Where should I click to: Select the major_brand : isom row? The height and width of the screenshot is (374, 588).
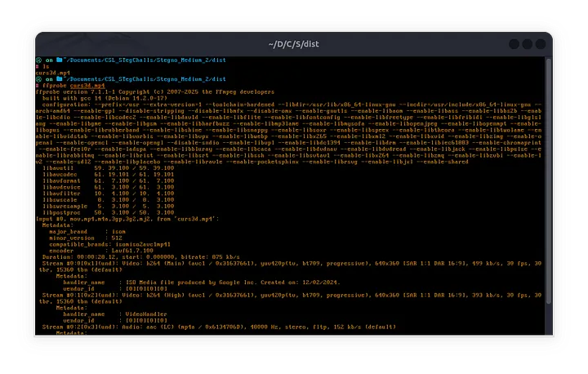click(x=87, y=232)
